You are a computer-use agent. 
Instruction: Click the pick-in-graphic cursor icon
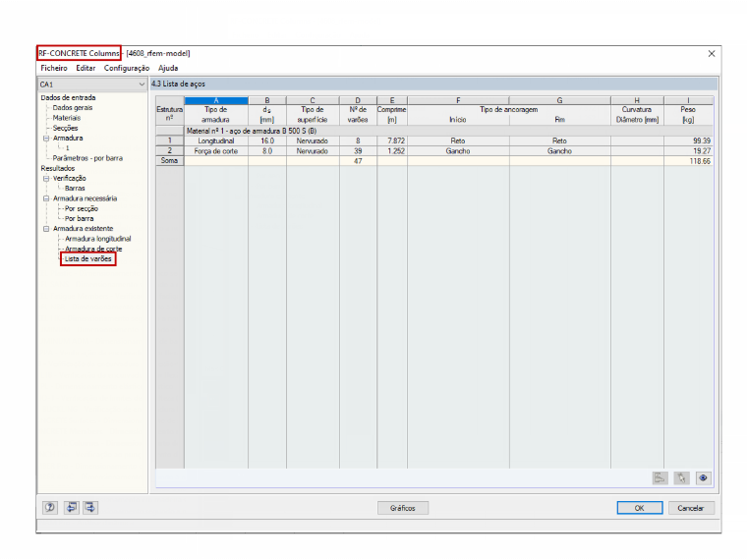pos(682,477)
